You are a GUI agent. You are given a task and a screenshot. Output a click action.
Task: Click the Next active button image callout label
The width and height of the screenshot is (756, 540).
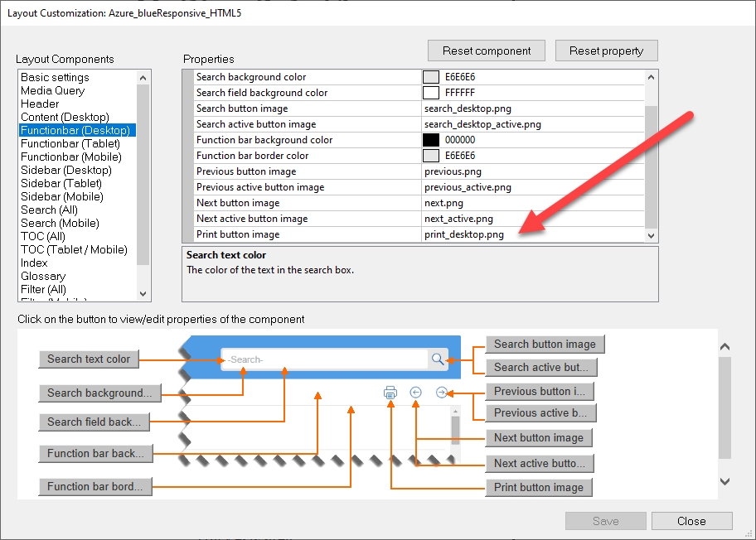coord(539,463)
